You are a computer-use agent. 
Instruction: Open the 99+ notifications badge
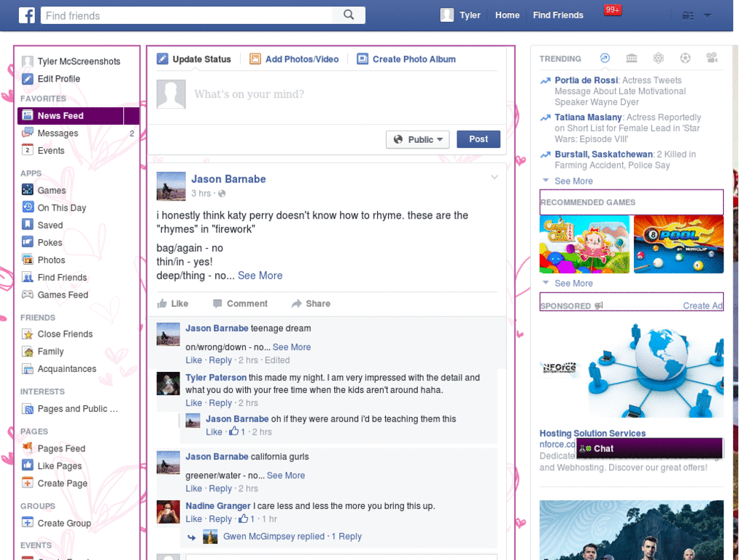pyautogui.click(x=612, y=9)
